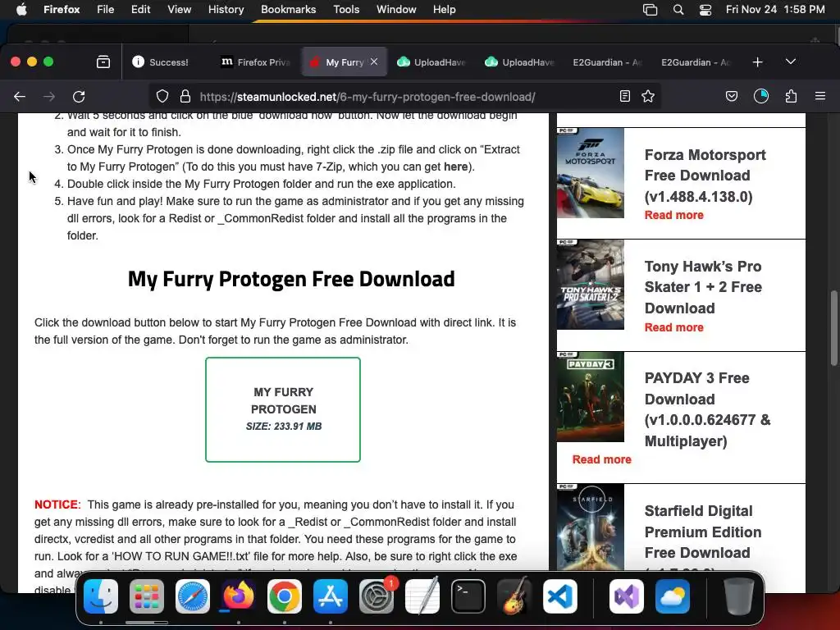Open Finder from the Dock
The width and height of the screenshot is (840, 630).
101,596
